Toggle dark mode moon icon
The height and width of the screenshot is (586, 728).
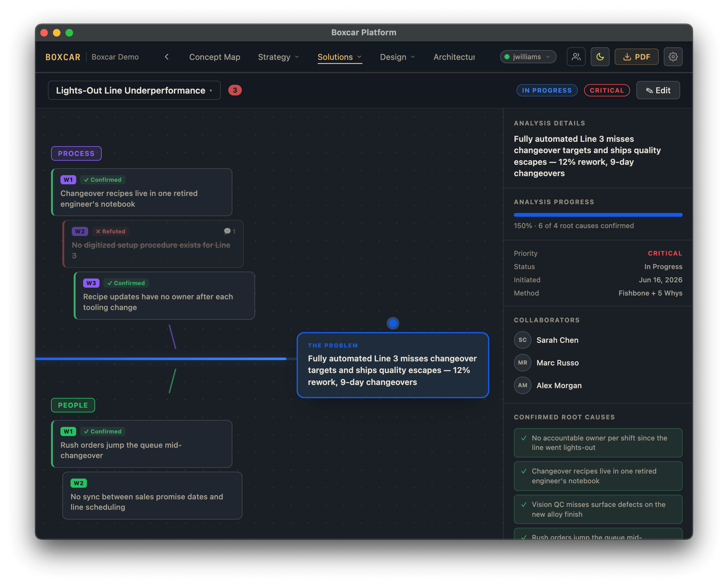[x=600, y=57]
